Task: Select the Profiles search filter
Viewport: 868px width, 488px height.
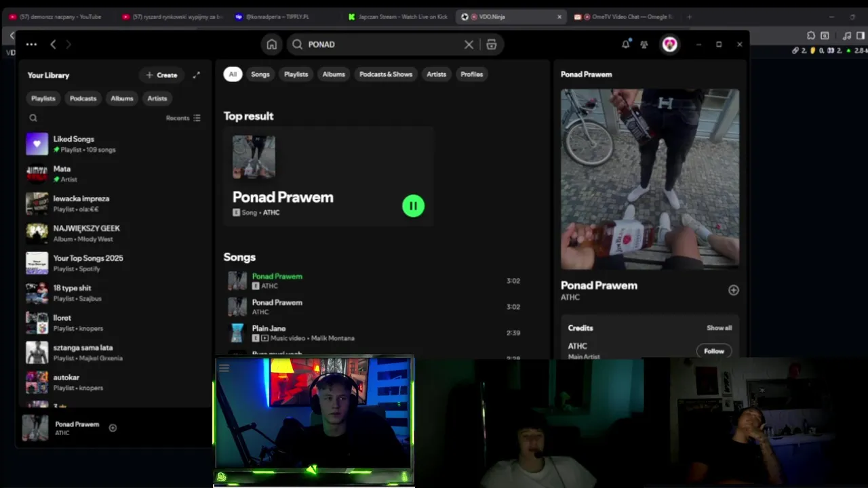Action: (472, 75)
